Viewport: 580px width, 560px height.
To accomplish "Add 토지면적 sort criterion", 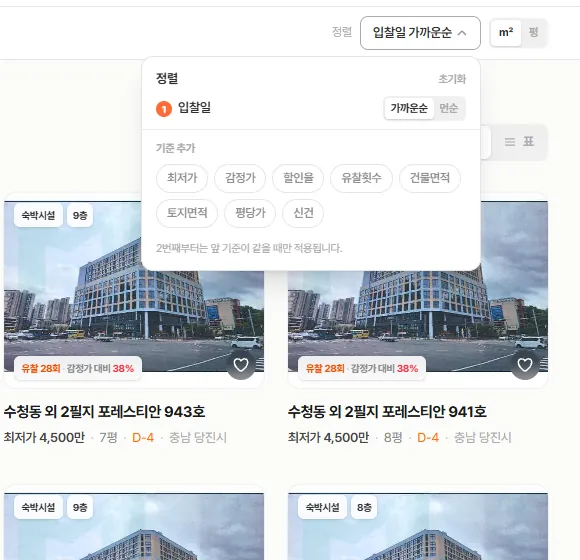I will (x=187, y=213).
